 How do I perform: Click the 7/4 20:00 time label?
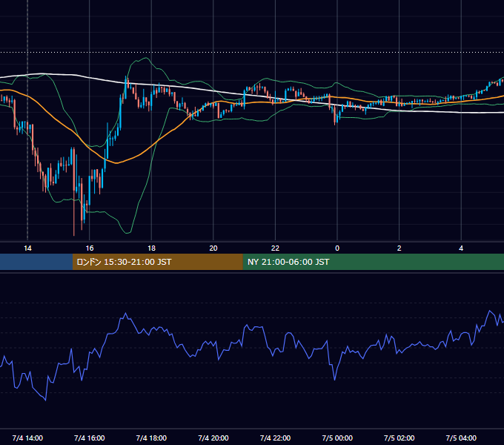click(213, 438)
